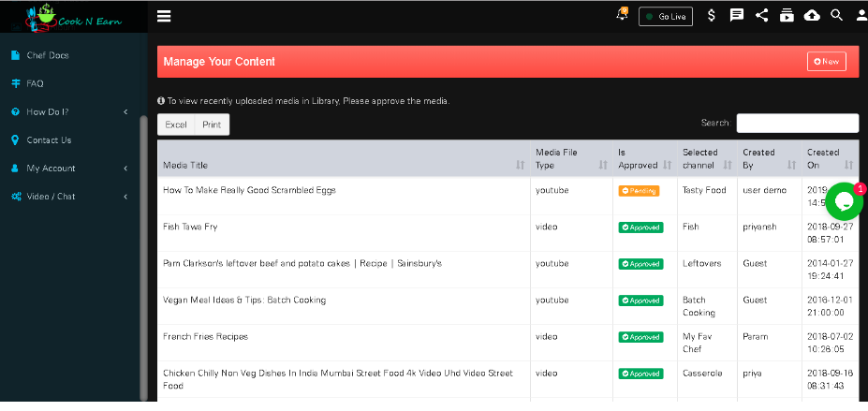Click the sidebar vertical scrollbar
Screen dimensions: 868x411
[144, 257]
